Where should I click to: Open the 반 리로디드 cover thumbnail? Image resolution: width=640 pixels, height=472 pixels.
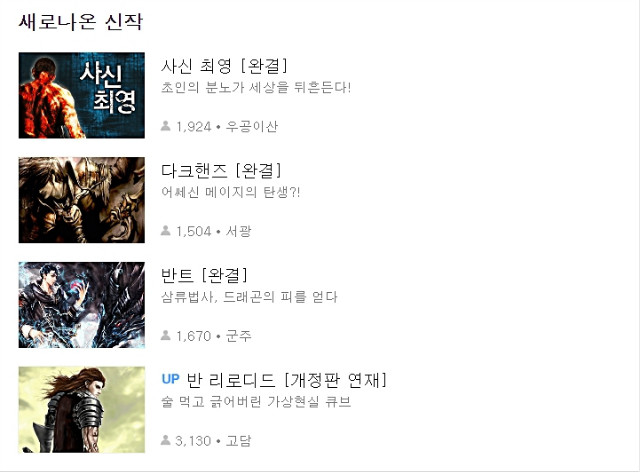[82, 410]
